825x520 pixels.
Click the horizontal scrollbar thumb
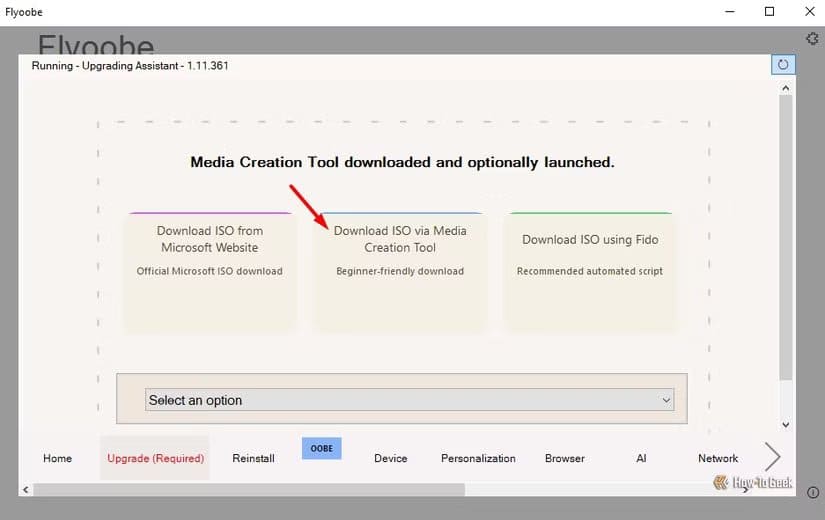pyautogui.click(x=249, y=490)
